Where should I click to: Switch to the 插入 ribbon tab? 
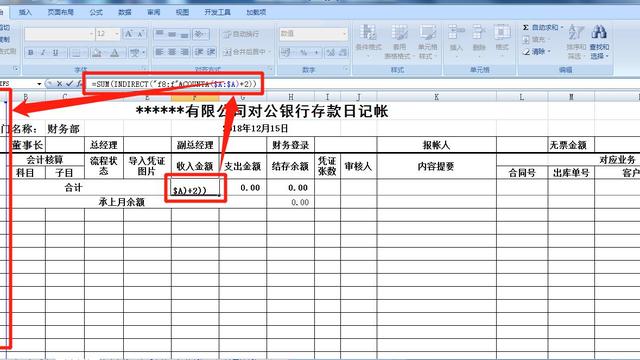pyautogui.click(x=25, y=12)
